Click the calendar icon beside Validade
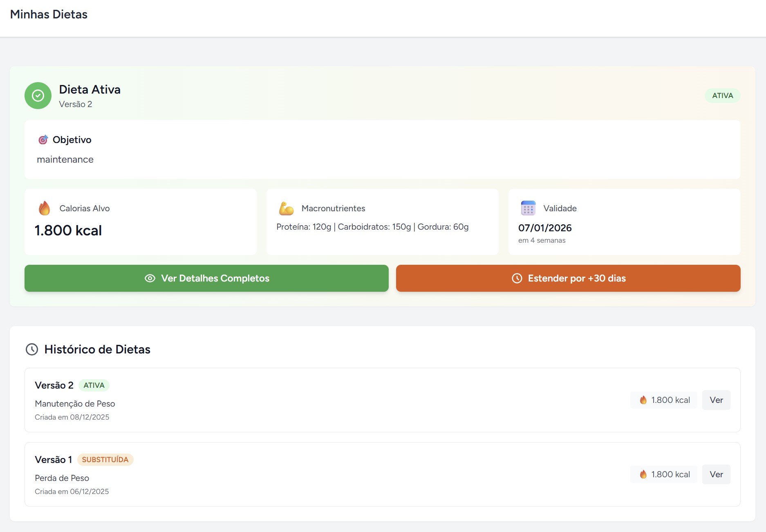 point(528,208)
